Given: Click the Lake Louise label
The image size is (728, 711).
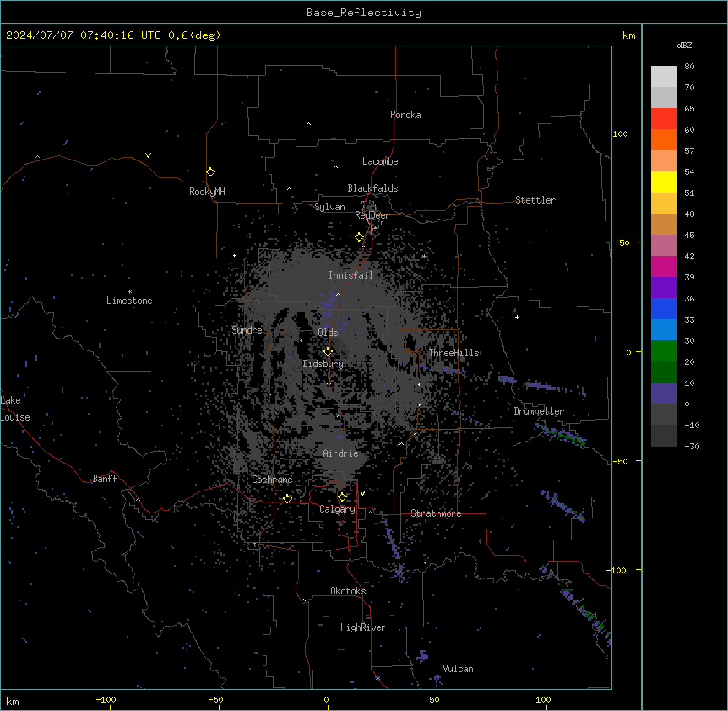Looking at the screenshot, I should tap(15, 409).
